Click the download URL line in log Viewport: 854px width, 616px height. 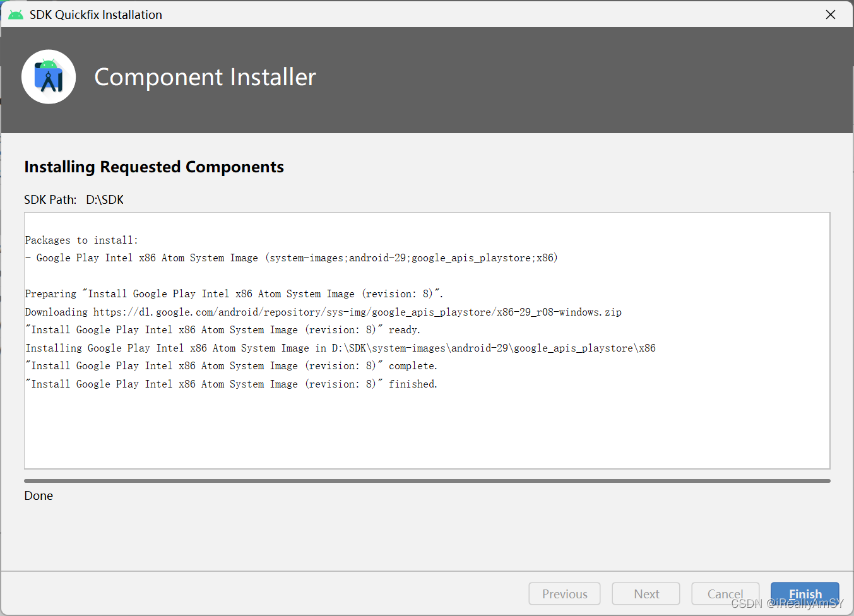[x=323, y=312]
